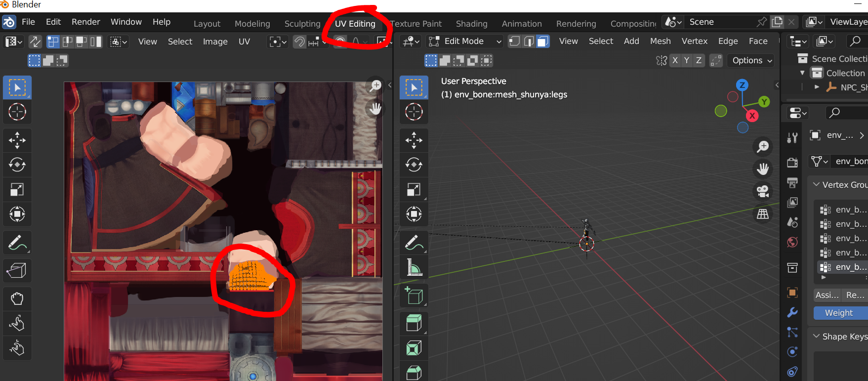Screen dimensions: 868x381
Task: Toggle UV sync selection
Action: [x=35, y=42]
